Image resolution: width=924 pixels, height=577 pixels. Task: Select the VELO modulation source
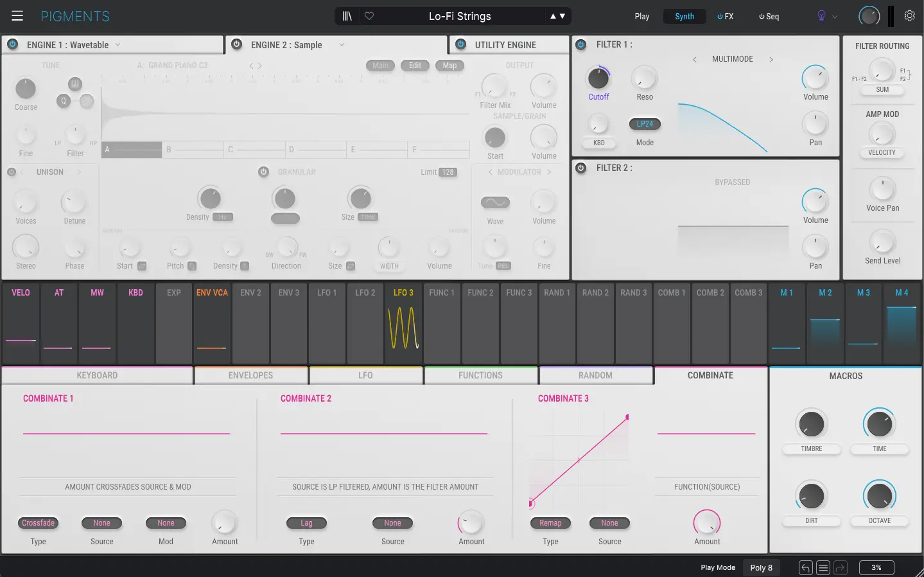pos(21,323)
